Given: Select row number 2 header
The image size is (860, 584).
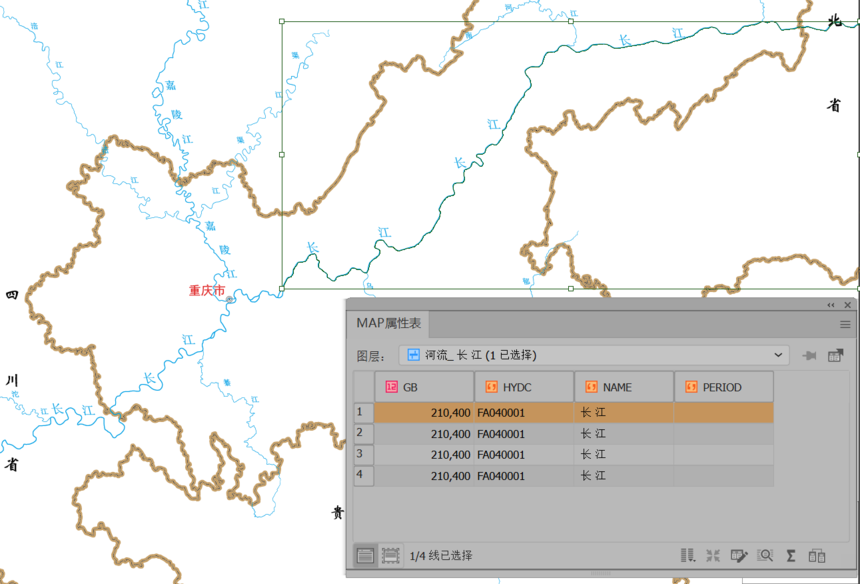Looking at the screenshot, I should (364, 433).
